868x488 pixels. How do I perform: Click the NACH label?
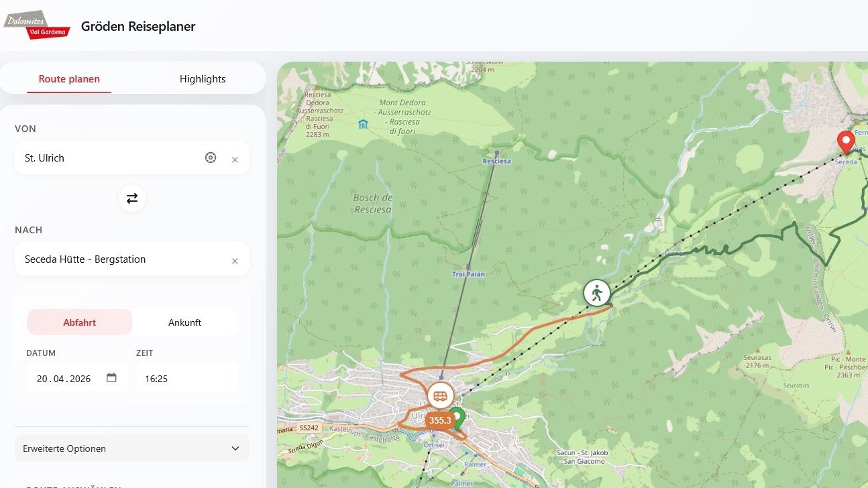29,230
